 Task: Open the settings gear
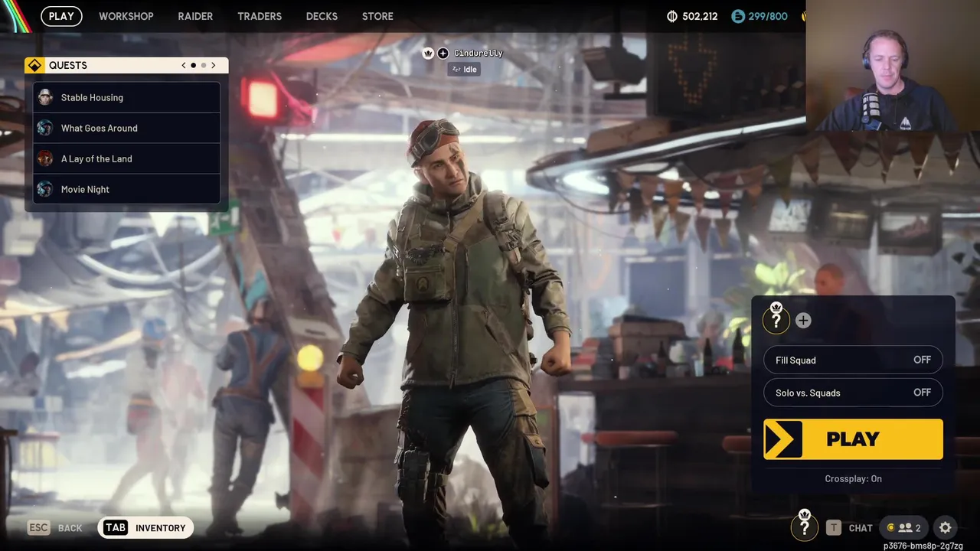pyautogui.click(x=946, y=527)
